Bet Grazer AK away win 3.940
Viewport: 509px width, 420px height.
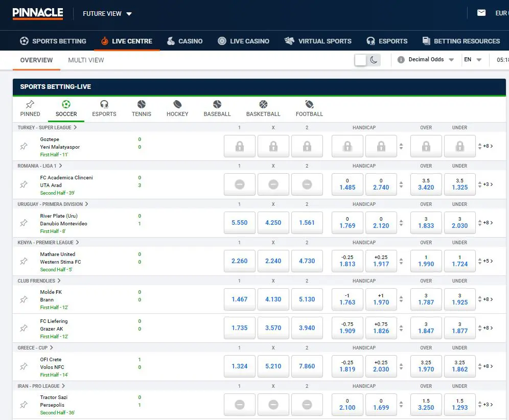[307, 328]
